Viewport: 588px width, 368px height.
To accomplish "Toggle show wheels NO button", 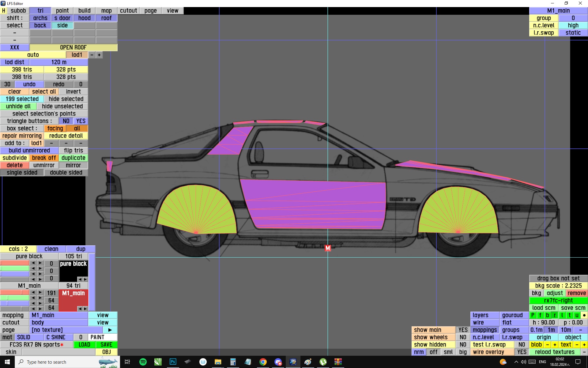I will pyautogui.click(x=463, y=337).
